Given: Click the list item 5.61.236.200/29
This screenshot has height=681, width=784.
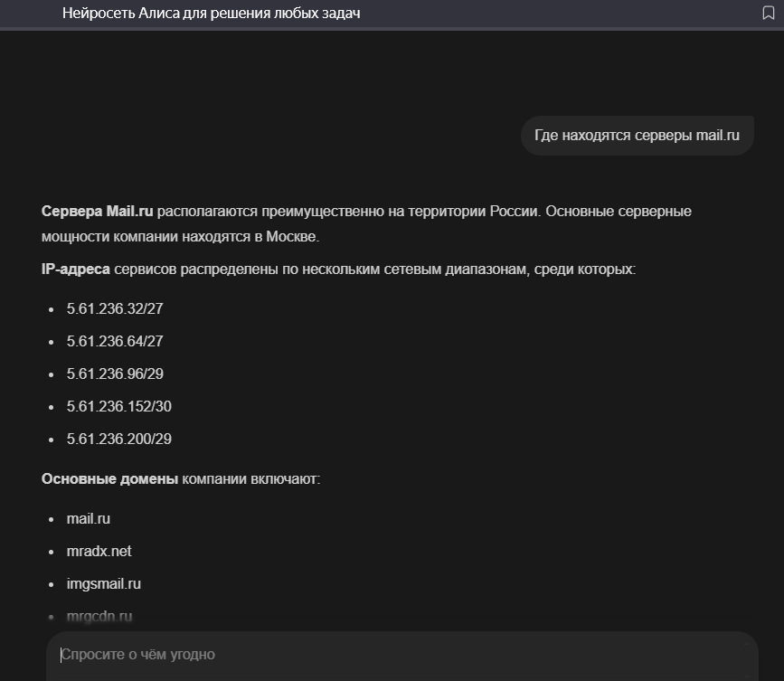Looking at the screenshot, I should (118, 440).
